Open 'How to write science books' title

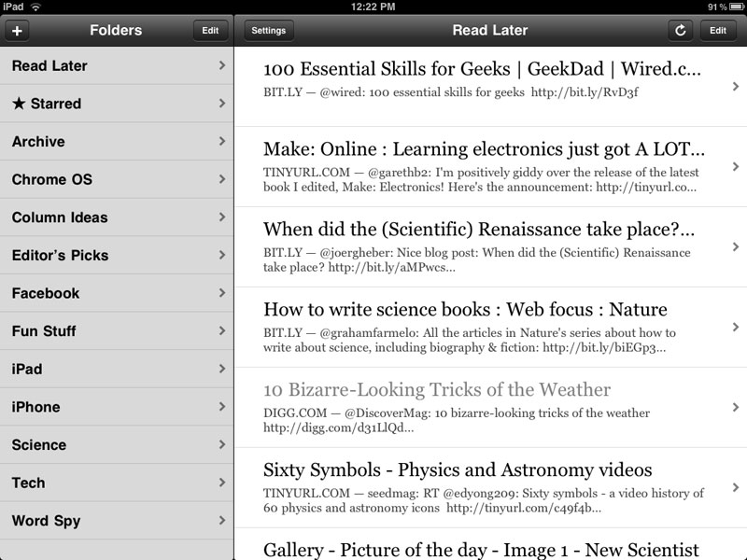(465, 310)
